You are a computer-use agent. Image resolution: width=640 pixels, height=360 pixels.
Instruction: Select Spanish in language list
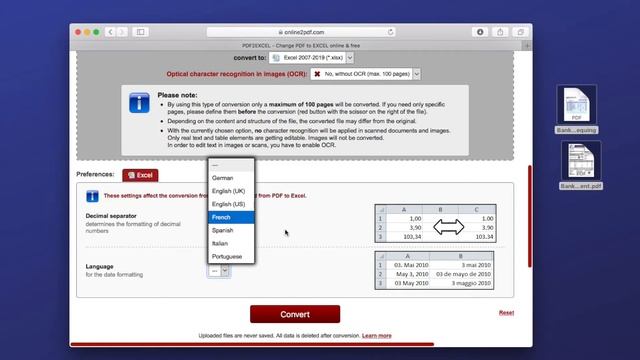(x=231, y=230)
